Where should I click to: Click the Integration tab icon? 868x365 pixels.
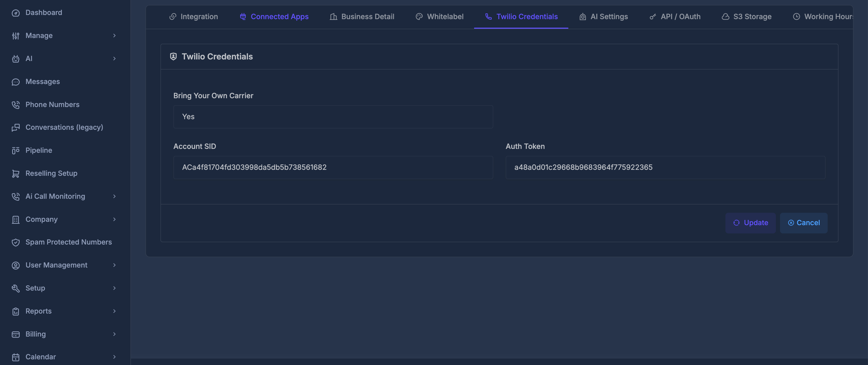coord(173,17)
